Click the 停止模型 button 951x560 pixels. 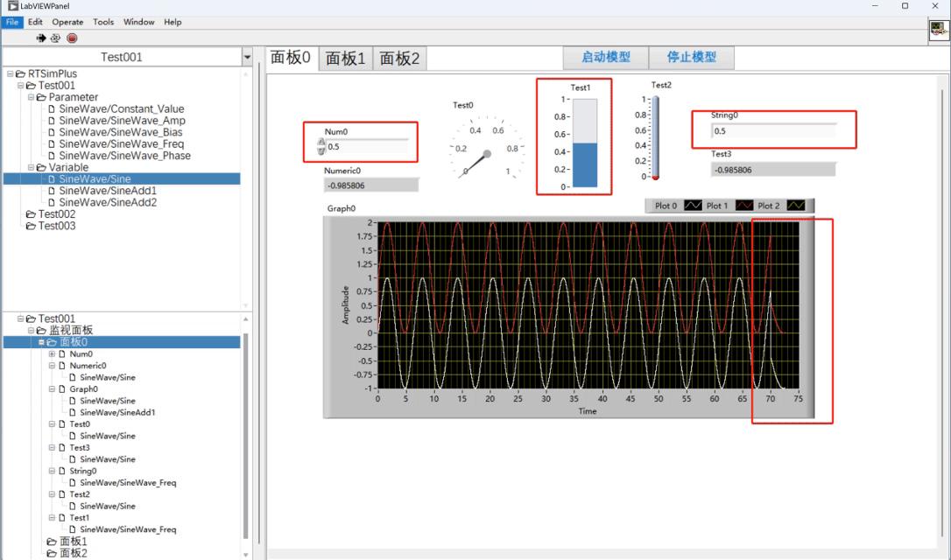[692, 58]
